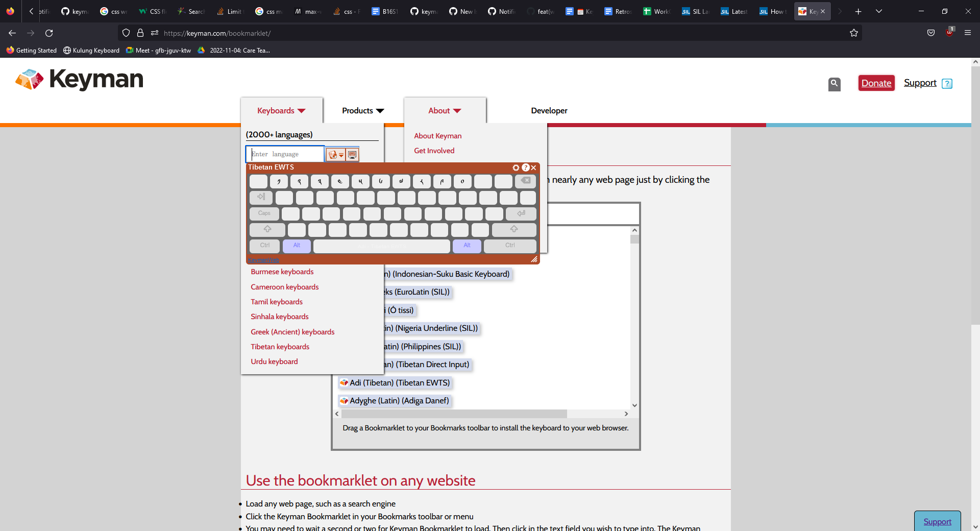Click the bookmarklet list horizontal scrollbar
The height and width of the screenshot is (531, 980).
[x=454, y=414]
